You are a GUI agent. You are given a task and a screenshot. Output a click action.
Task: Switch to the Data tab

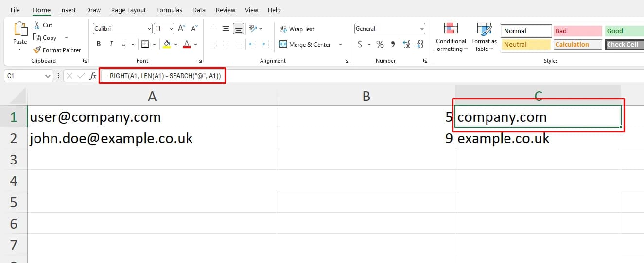point(199,10)
